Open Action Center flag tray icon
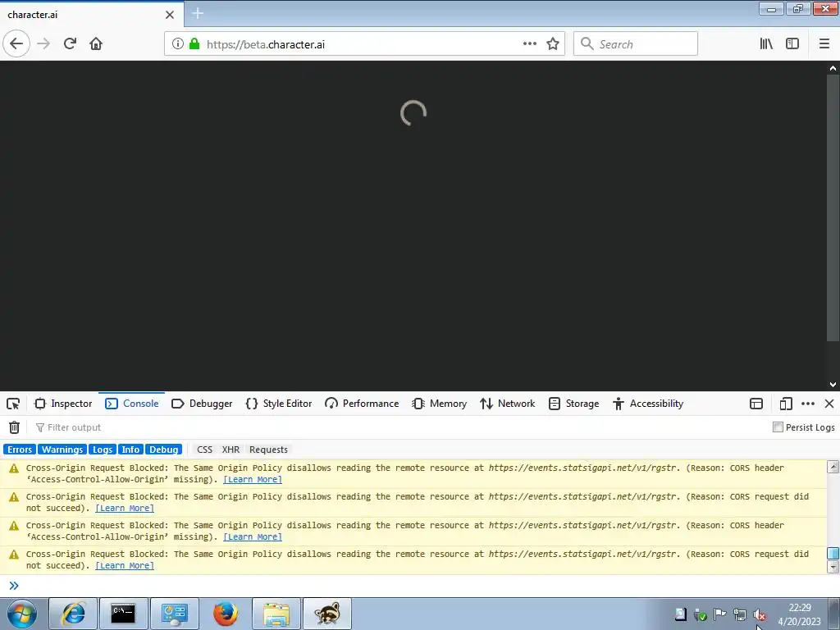 coord(719,614)
